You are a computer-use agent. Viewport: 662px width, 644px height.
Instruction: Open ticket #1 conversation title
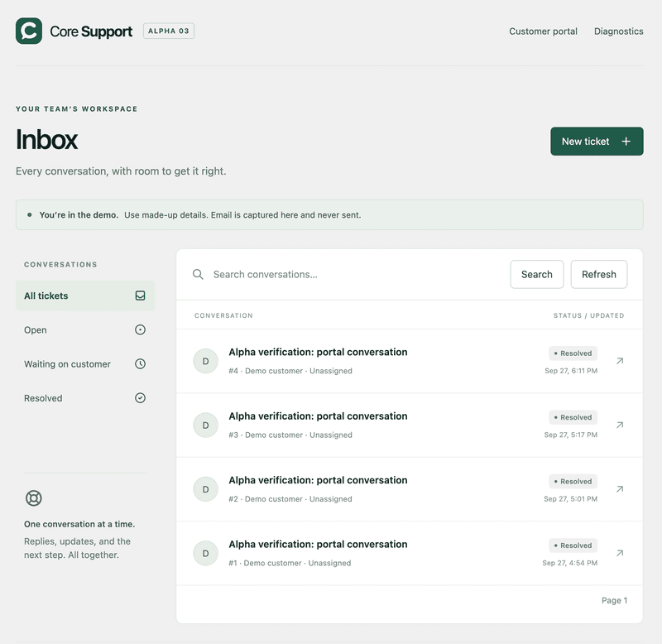tap(318, 545)
